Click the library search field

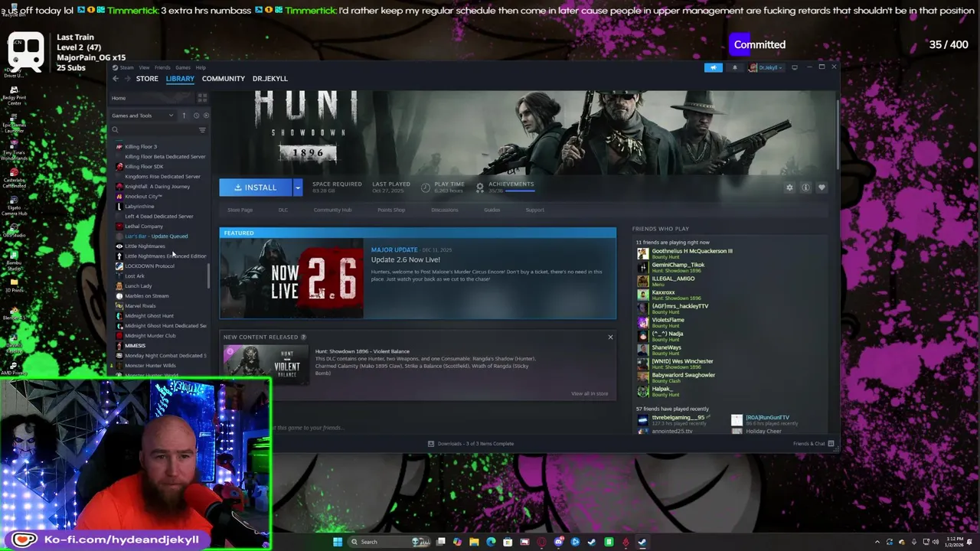click(x=153, y=130)
